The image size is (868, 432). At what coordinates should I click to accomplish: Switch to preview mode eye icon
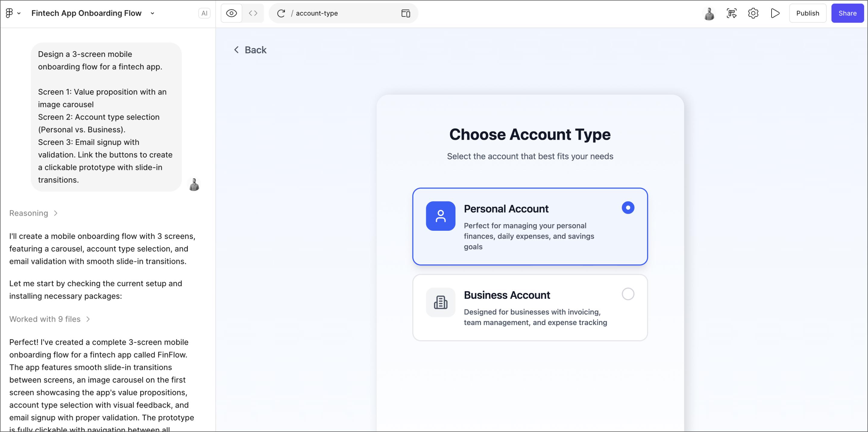pos(231,13)
